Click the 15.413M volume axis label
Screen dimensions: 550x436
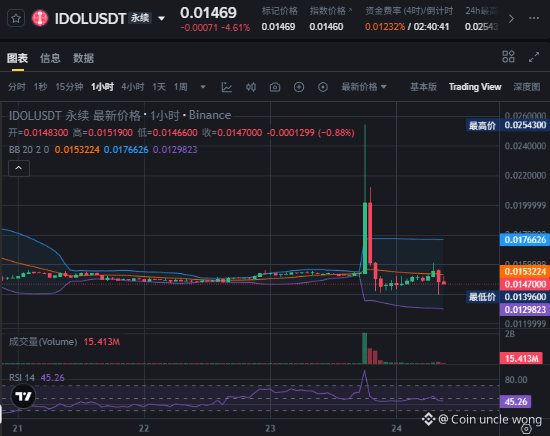point(521,358)
